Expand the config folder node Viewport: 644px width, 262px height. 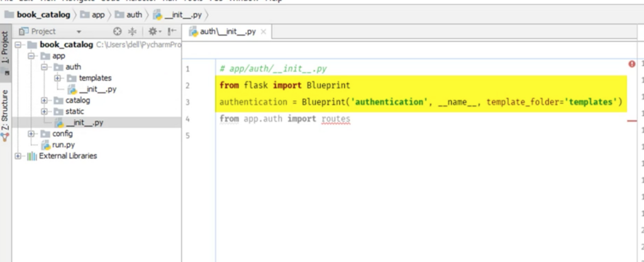[31, 134]
